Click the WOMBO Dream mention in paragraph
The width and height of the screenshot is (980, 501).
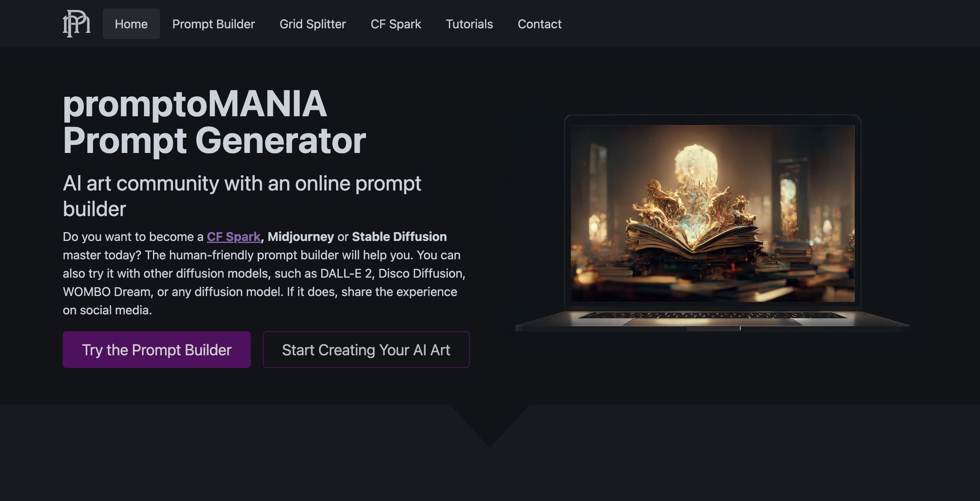tap(106, 292)
